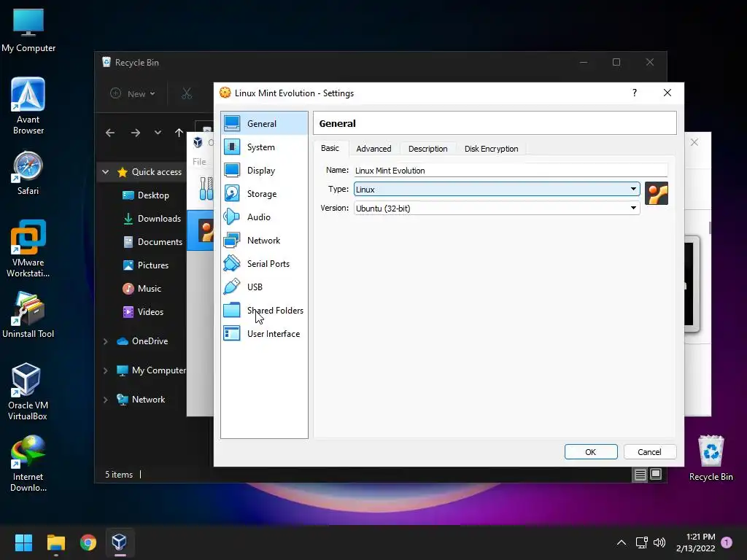
Task: Click VirtualBox icon in the taskbar
Action: click(119, 542)
